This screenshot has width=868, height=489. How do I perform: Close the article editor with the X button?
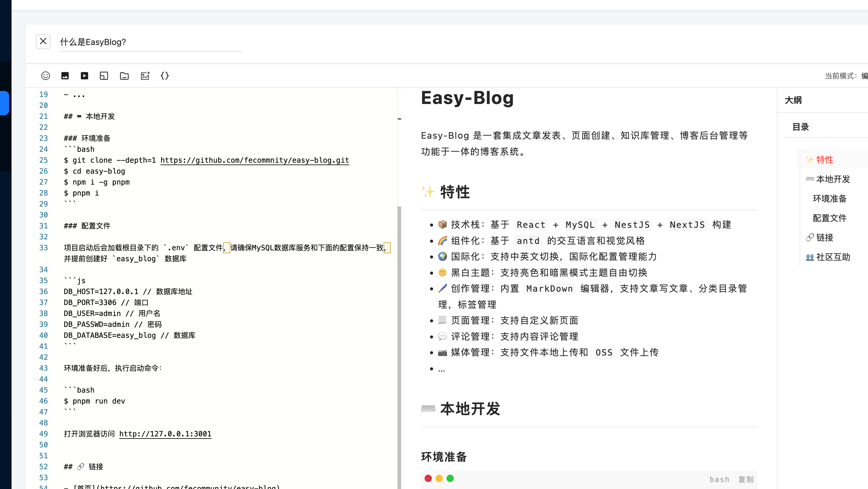(x=43, y=41)
